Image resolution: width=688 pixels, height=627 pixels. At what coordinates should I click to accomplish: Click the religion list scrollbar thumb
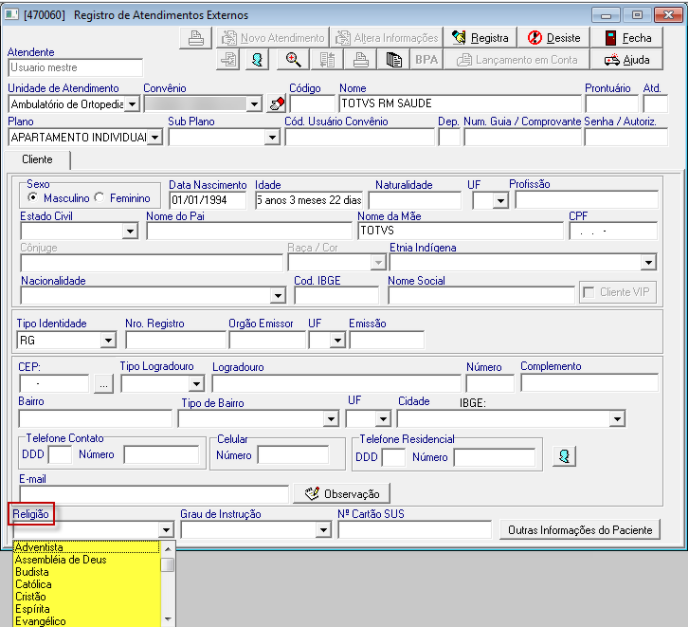pos(168,565)
